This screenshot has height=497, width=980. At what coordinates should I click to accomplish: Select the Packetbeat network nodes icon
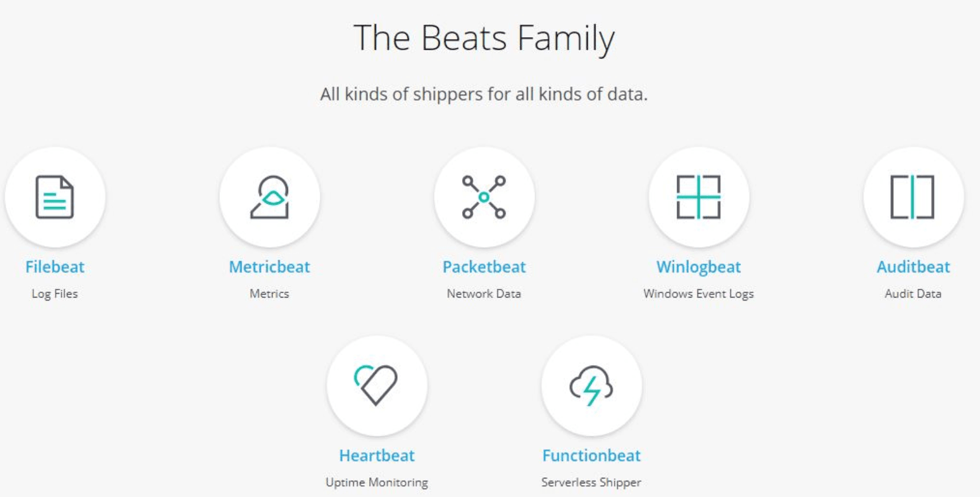484,197
